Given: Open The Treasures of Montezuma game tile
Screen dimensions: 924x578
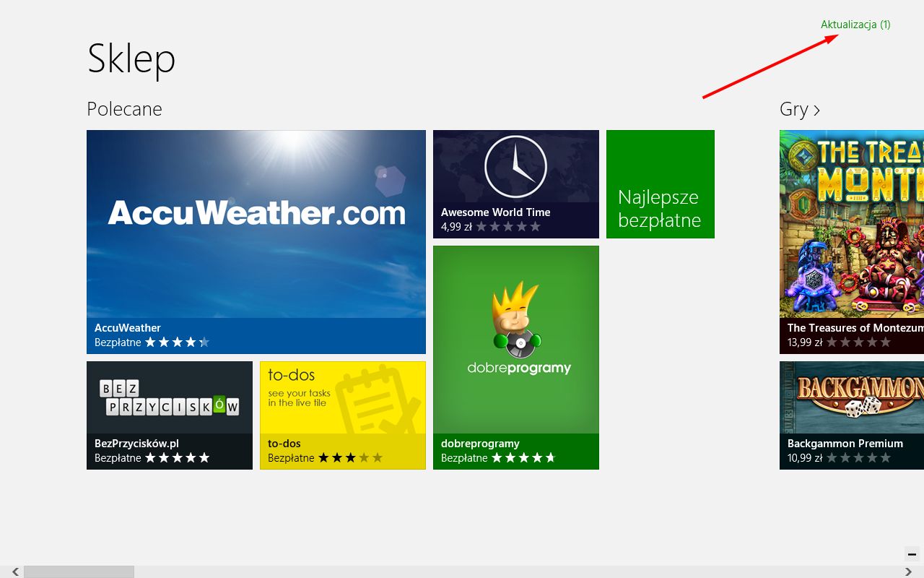Looking at the screenshot, I should [x=852, y=242].
